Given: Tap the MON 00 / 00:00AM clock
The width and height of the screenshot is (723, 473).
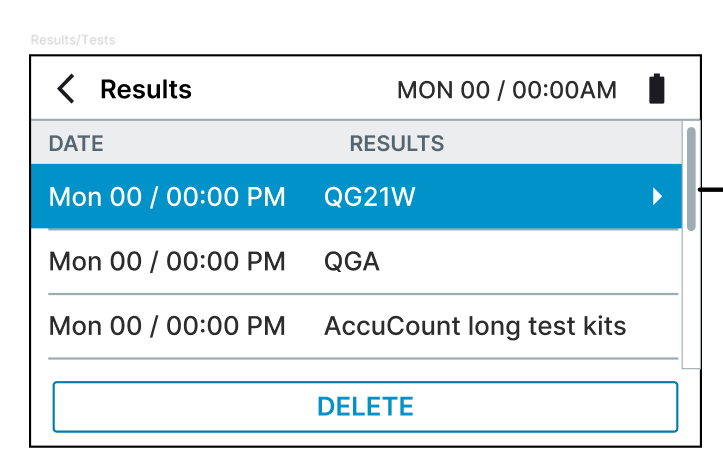Looking at the screenshot, I should point(507,90).
